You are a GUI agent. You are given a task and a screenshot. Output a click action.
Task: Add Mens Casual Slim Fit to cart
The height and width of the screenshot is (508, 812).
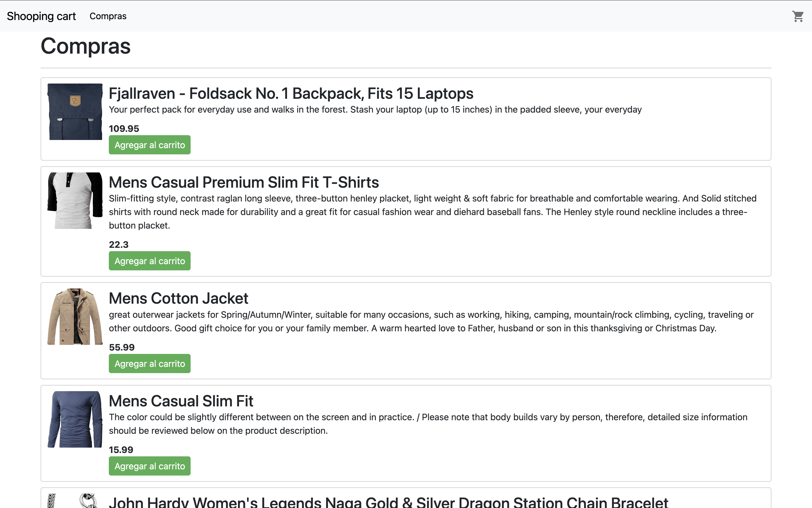[150, 466]
